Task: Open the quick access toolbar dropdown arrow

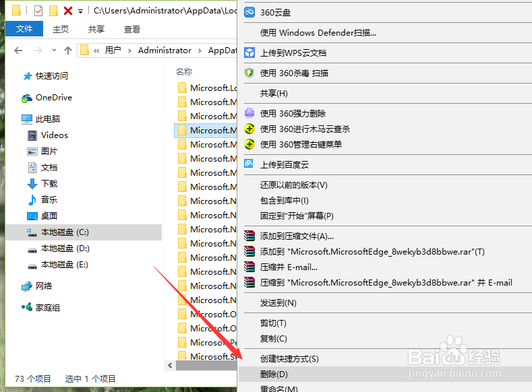Action: 80,11
